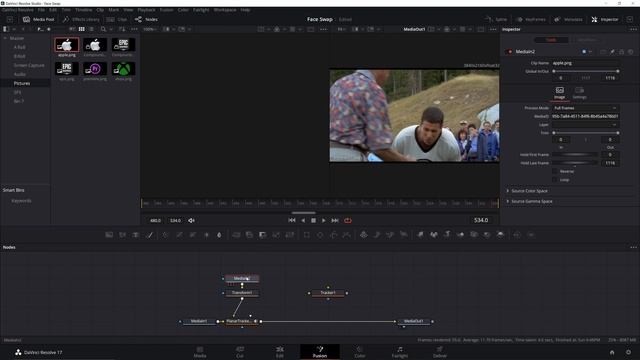Open the Fusion menu in the menu bar

[166, 9]
